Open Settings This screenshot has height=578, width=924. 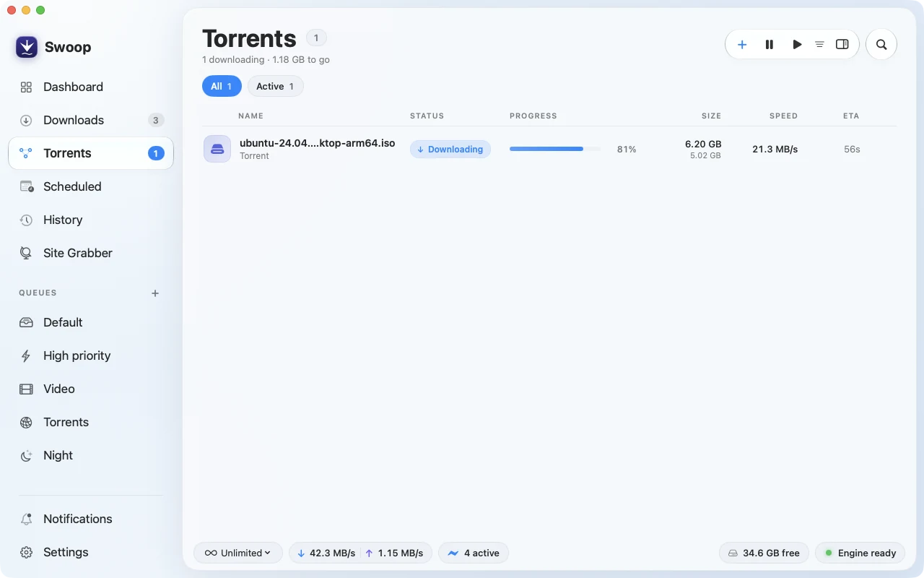tap(91, 552)
